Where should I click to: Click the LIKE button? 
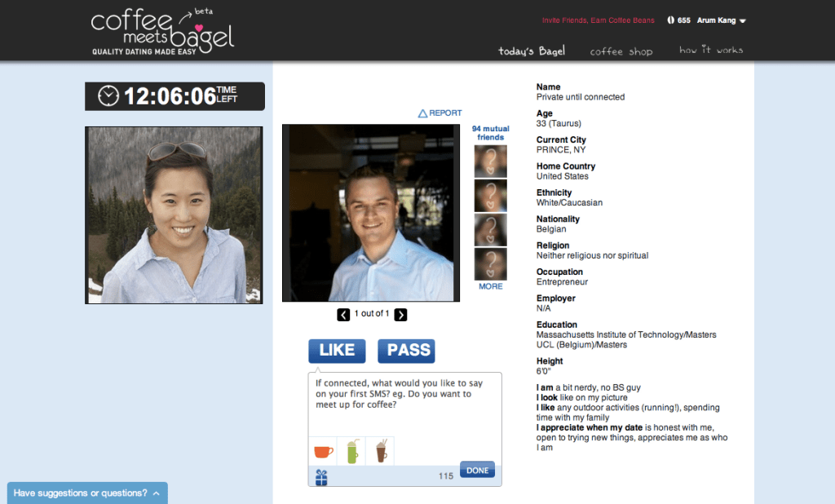337,351
